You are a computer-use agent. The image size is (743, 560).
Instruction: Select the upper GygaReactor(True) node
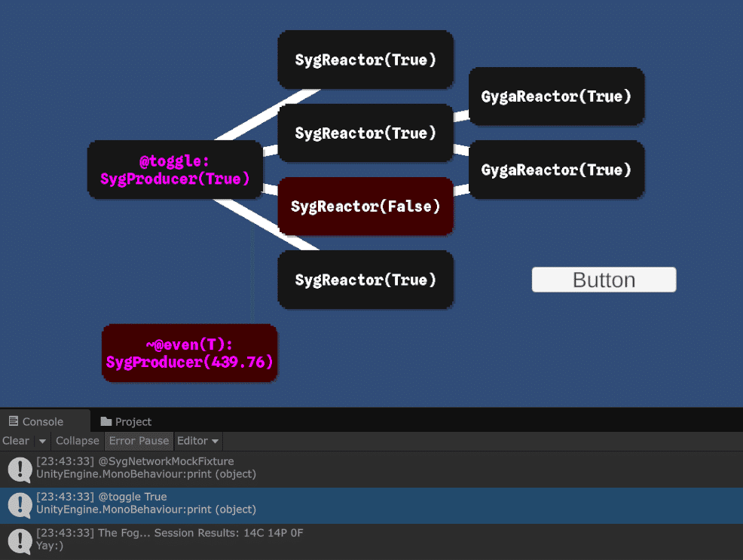pos(556,96)
